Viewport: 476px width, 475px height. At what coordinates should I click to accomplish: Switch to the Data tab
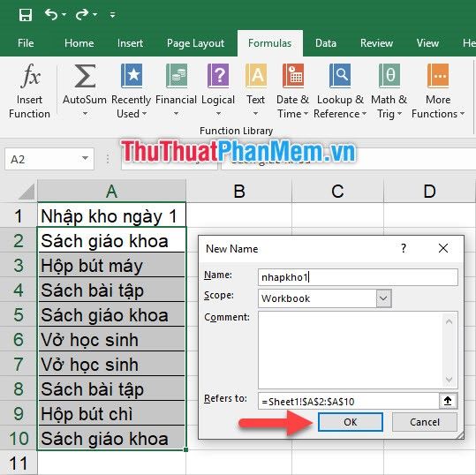[325, 43]
